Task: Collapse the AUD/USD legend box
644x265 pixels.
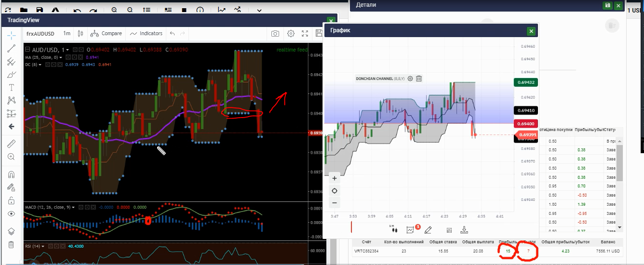Action: click(x=27, y=50)
